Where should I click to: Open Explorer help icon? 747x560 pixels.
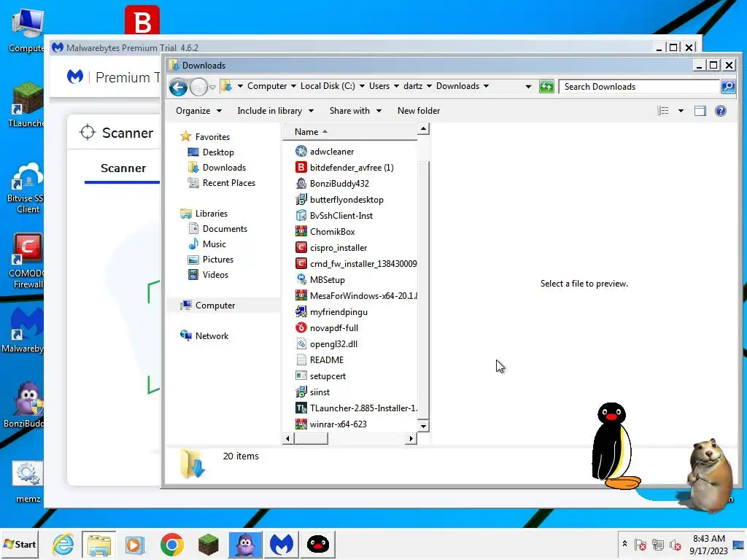click(720, 111)
